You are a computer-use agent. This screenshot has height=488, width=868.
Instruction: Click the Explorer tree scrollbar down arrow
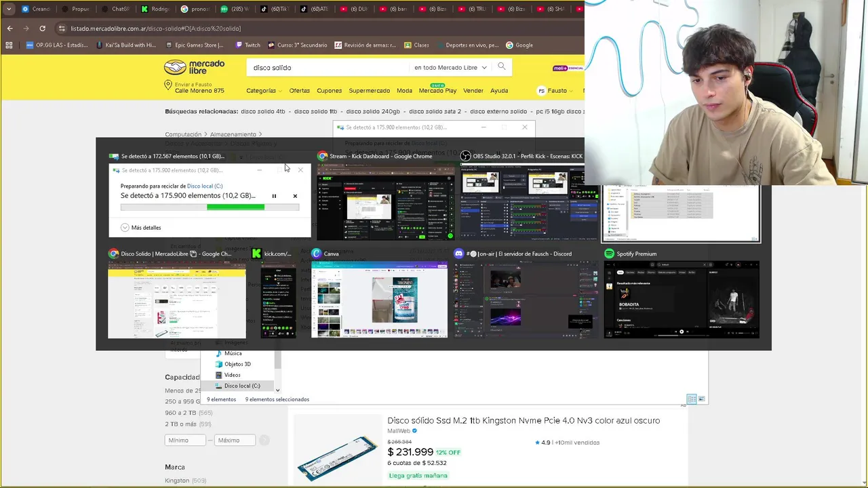pos(277,389)
